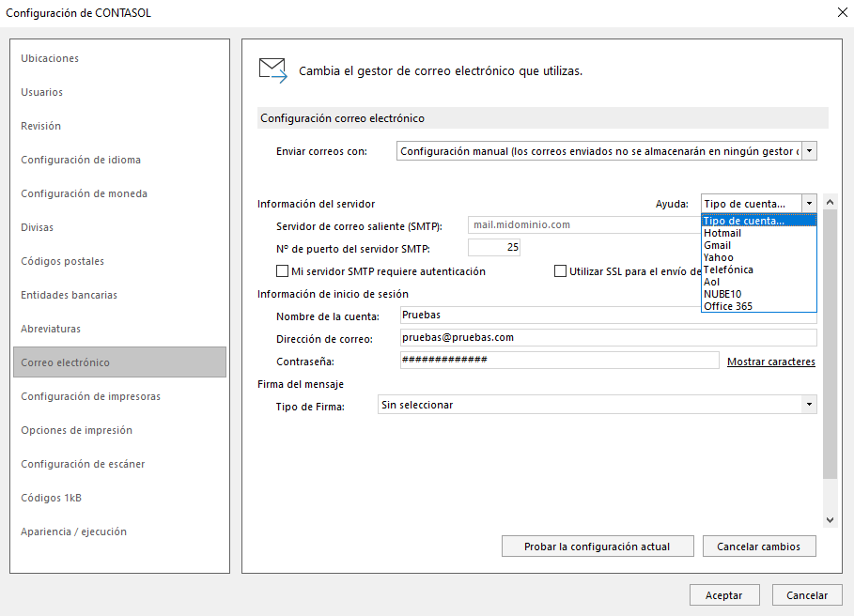Open Apariencia / ejecución settings
The width and height of the screenshot is (854, 616).
(73, 531)
